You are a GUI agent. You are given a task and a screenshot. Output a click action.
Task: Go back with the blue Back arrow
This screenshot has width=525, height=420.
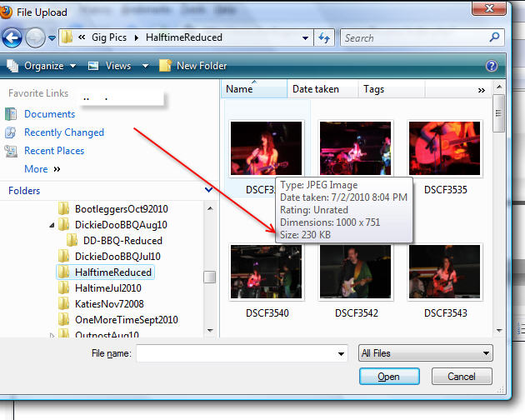pyautogui.click(x=12, y=37)
